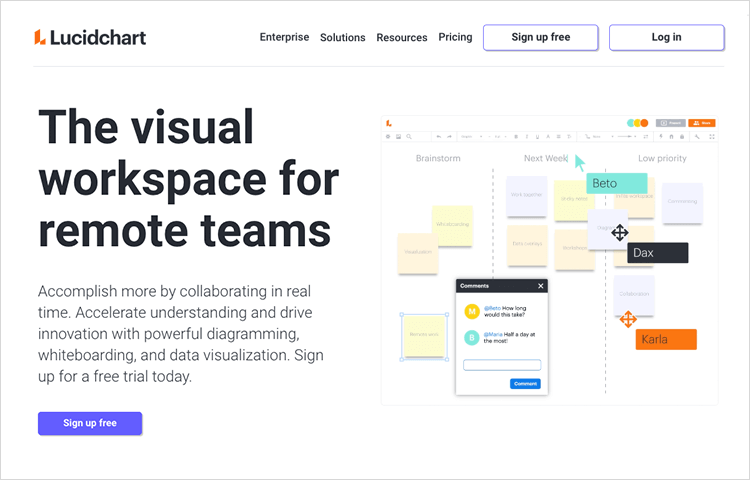
Task: Click the wrench tools icon
Action: 697,136
